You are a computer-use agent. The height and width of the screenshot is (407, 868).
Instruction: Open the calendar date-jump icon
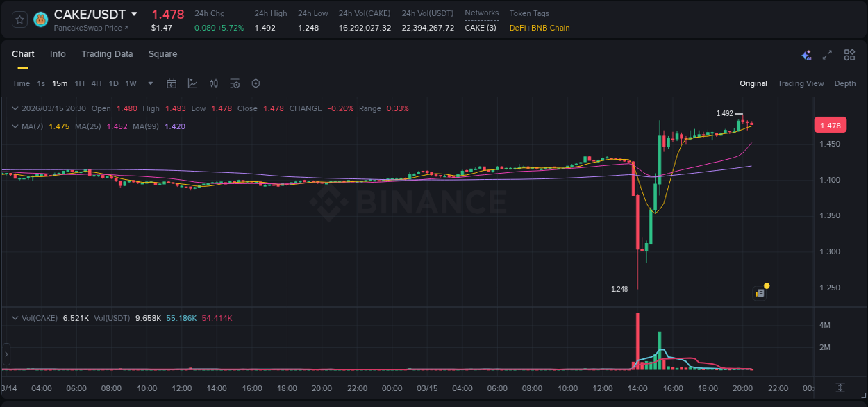point(172,83)
